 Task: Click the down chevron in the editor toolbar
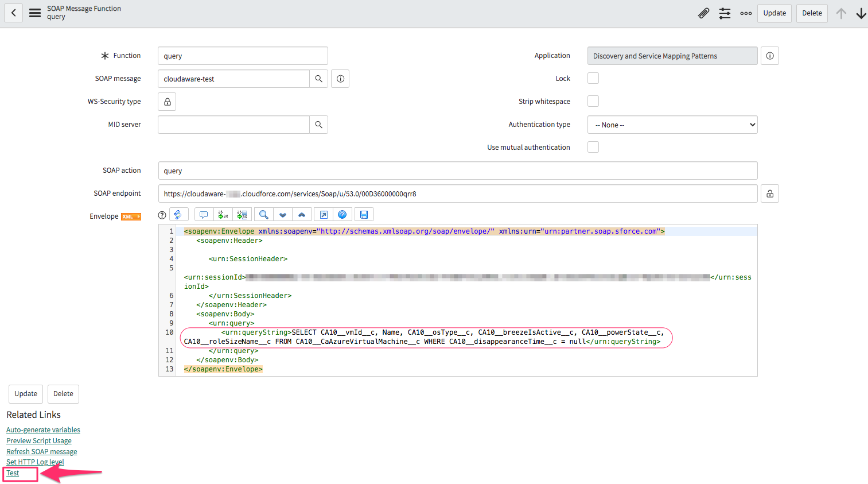point(283,214)
